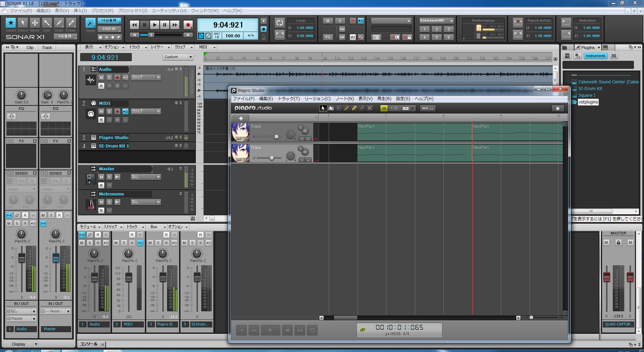This screenshot has height=352, width=644.
Task: Click the Instruments button in browser
Action: 595,56
